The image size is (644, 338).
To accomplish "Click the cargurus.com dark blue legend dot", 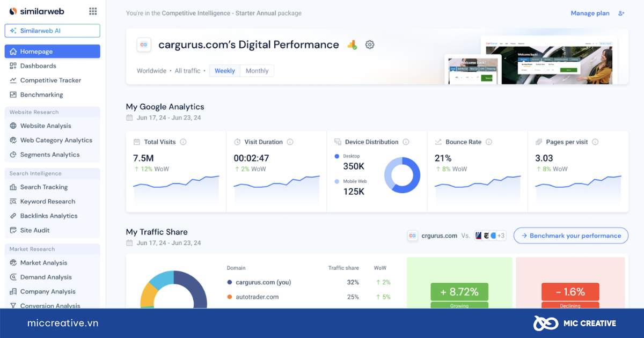I will 230,282.
